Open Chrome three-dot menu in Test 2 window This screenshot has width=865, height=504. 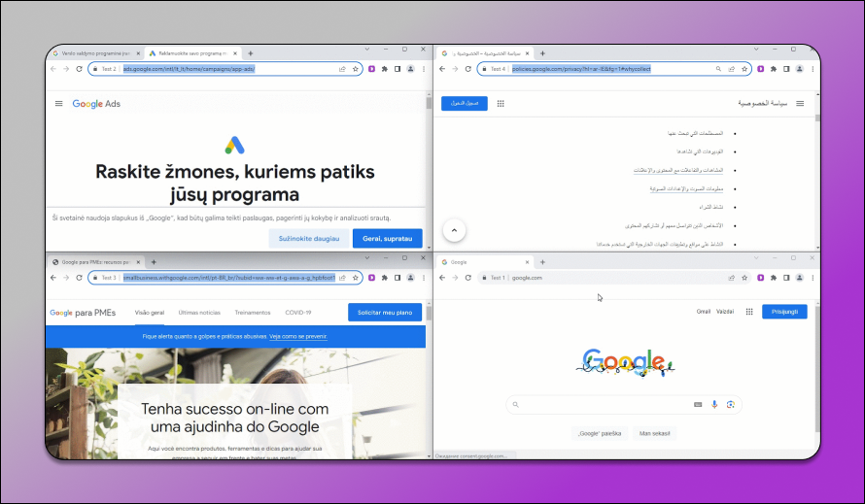click(x=424, y=69)
